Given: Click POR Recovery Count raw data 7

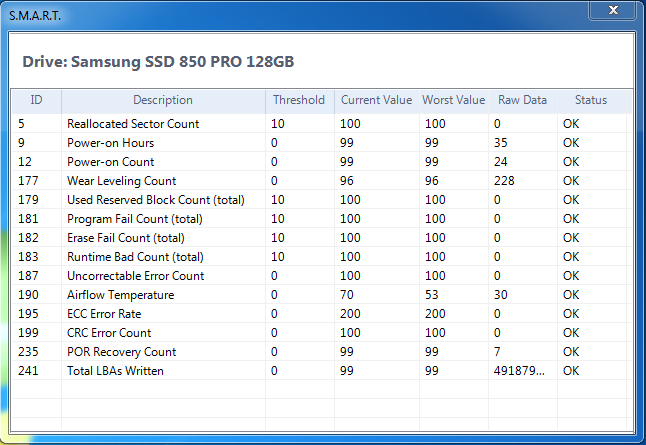Looking at the screenshot, I should 497,351.
